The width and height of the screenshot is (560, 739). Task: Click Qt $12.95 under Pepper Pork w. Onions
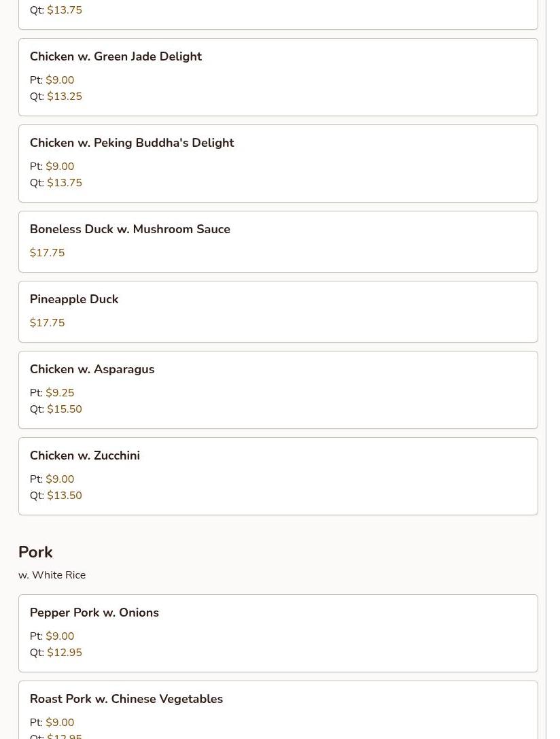pyautogui.click(x=56, y=652)
